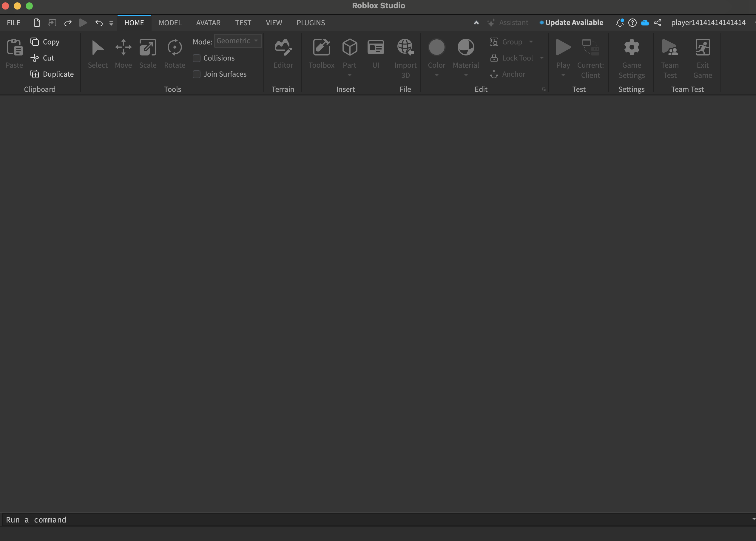The image size is (756, 541).
Task: Open the notifications bell
Action: (620, 23)
